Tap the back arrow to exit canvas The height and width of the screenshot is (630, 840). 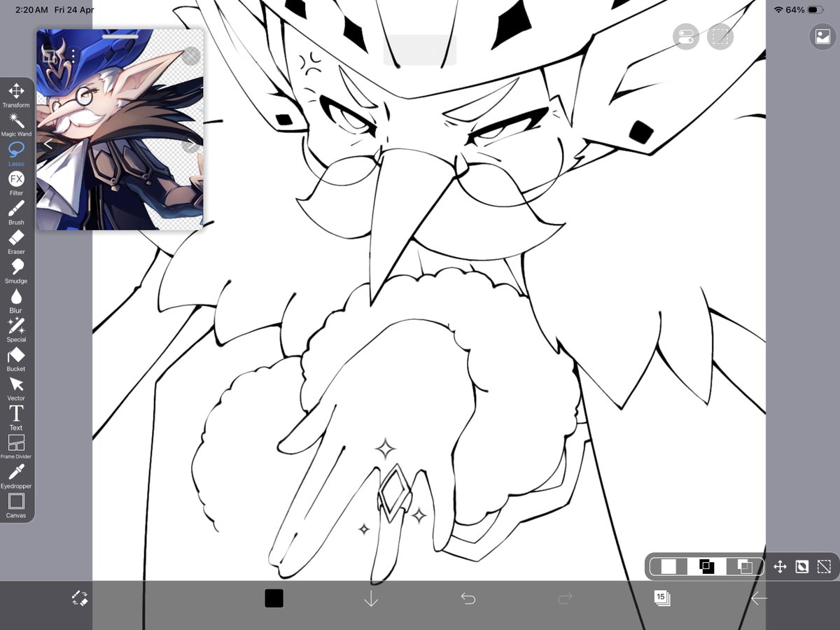(x=759, y=598)
